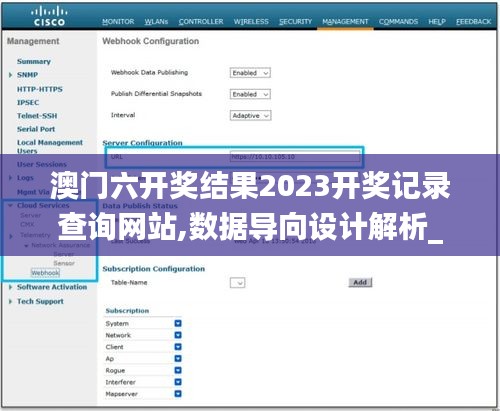Open the Interferer subscription arrow icon
500x411 pixels.
[178, 382]
